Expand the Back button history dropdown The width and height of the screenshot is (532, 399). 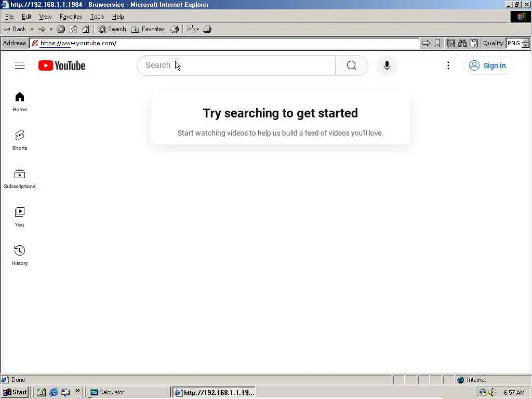(32, 29)
